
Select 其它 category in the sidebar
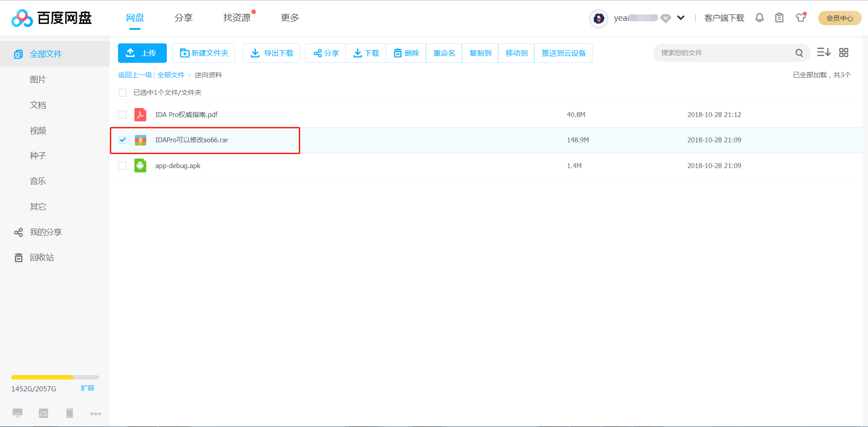click(38, 207)
